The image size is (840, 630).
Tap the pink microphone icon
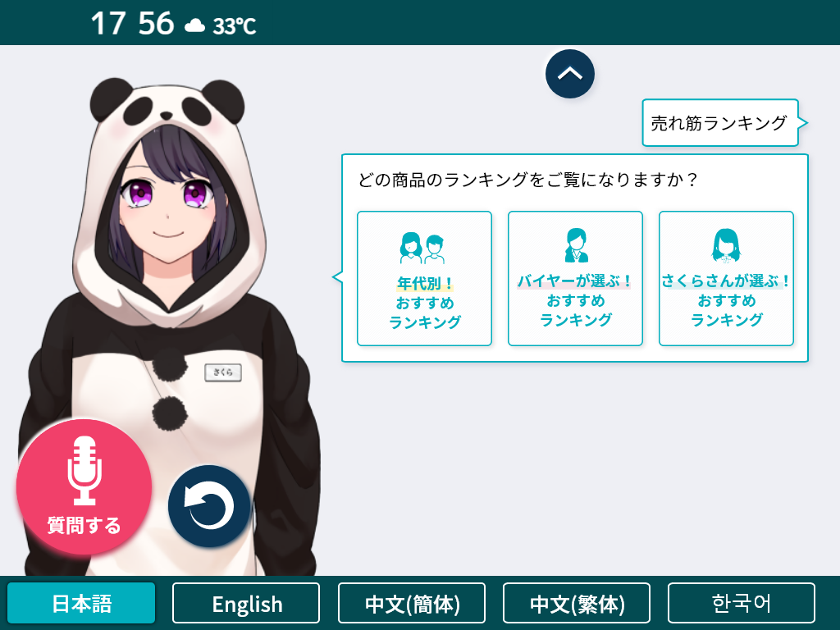[x=84, y=470]
